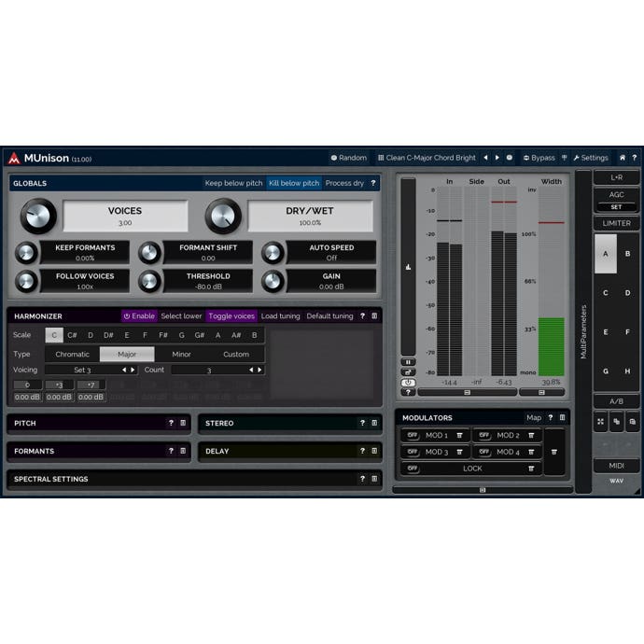This screenshot has width=644, height=644.
Task: Click the home icon in title bar
Action: point(623,158)
